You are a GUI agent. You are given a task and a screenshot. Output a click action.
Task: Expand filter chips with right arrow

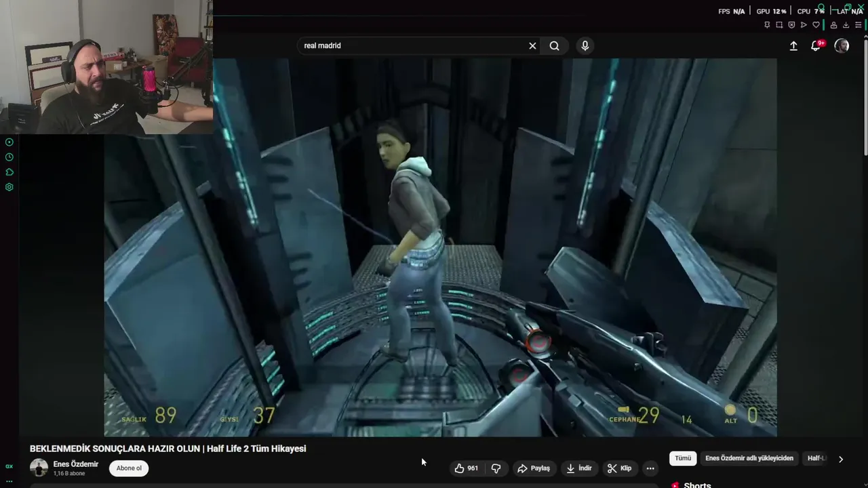coord(841,459)
